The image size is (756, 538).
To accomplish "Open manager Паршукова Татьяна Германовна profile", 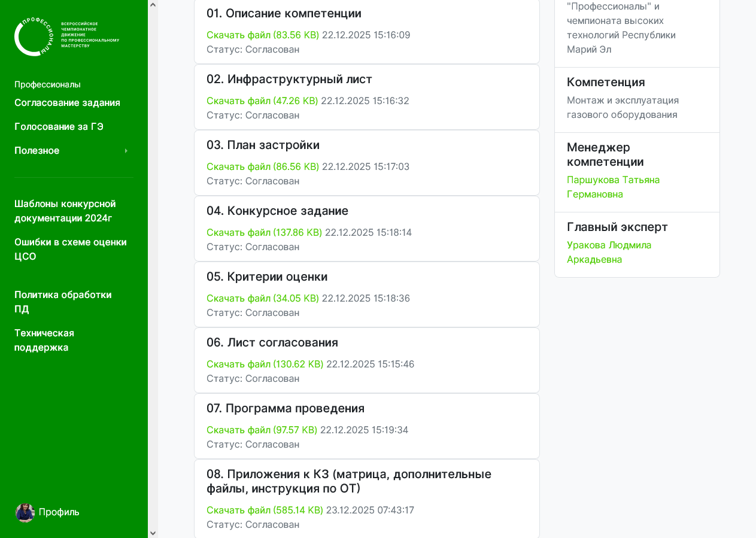I will (x=613, y=187).
